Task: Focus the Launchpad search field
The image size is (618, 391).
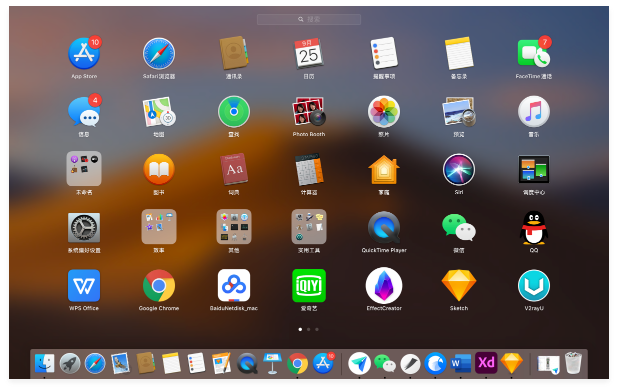Action: tap(309, 19)
